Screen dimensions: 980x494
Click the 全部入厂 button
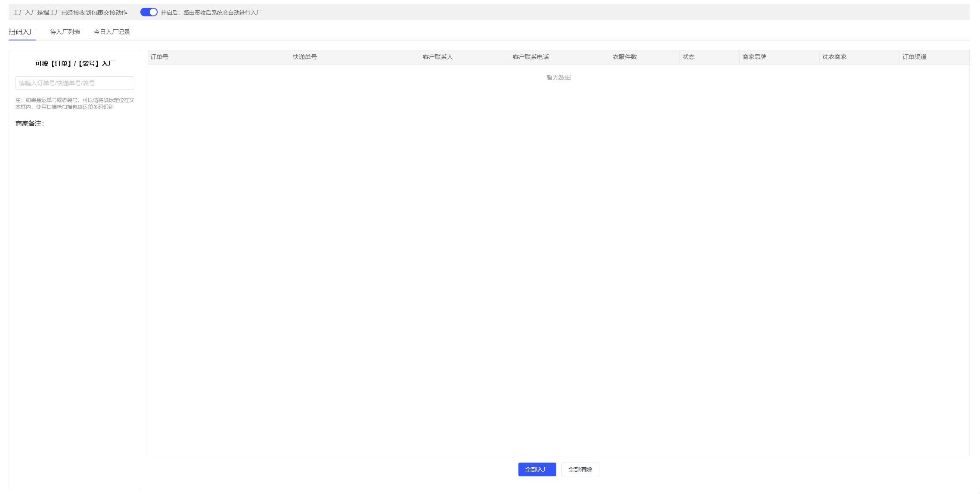click(537, 469)
